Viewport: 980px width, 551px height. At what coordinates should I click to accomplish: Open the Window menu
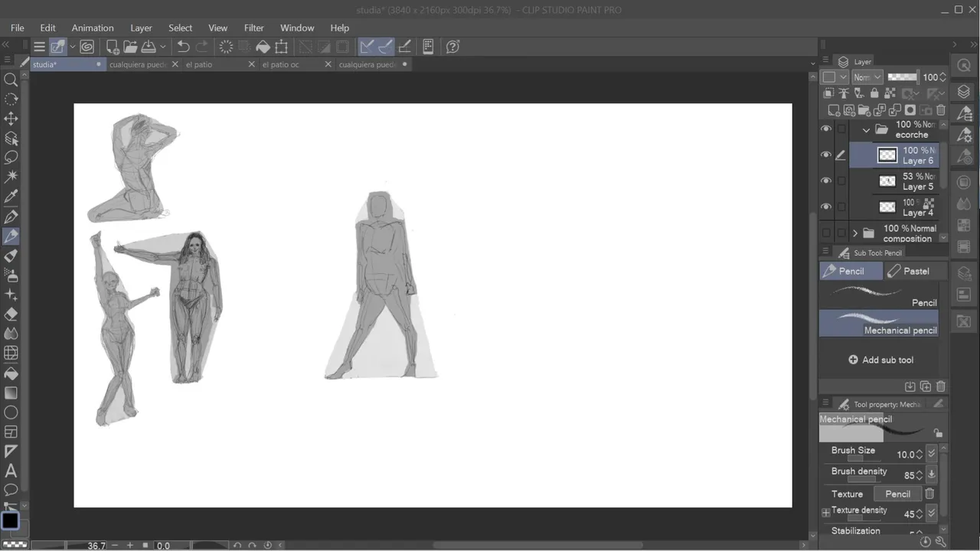297,28
